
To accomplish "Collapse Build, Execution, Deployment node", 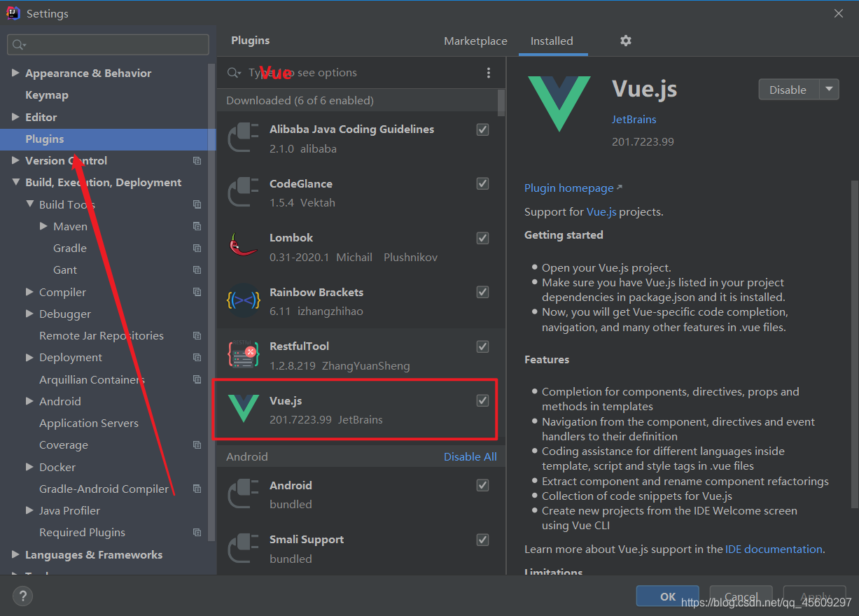I will click(x=15, y=183).
